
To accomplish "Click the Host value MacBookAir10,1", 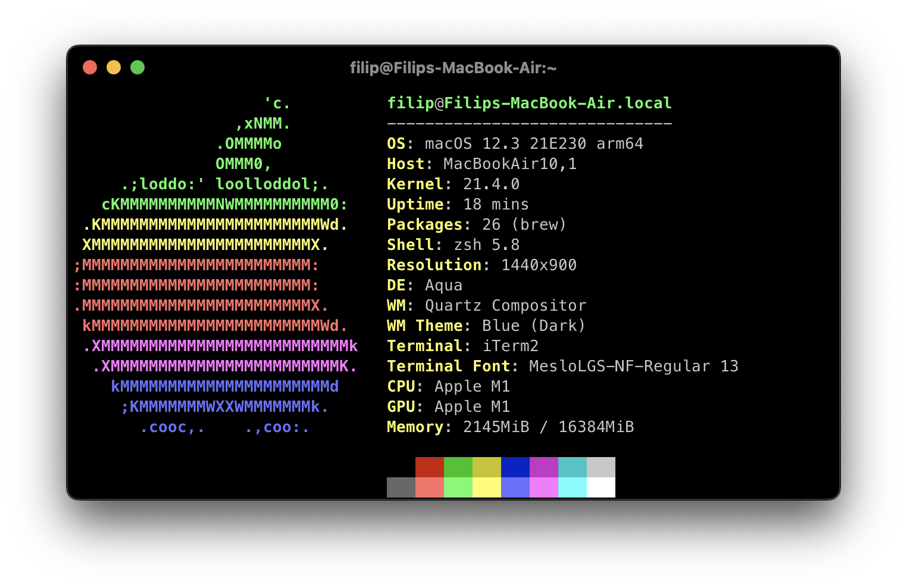I will (510, 164).
